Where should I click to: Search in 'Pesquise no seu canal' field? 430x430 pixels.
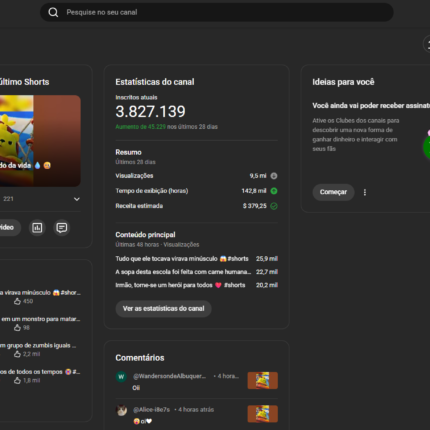pyautogui.click(x=217, y=12)
